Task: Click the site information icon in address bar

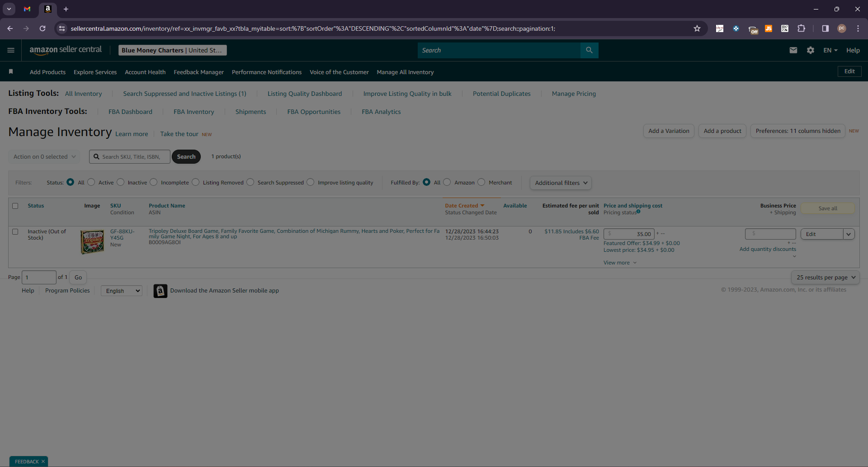Action: click(62, 28)
